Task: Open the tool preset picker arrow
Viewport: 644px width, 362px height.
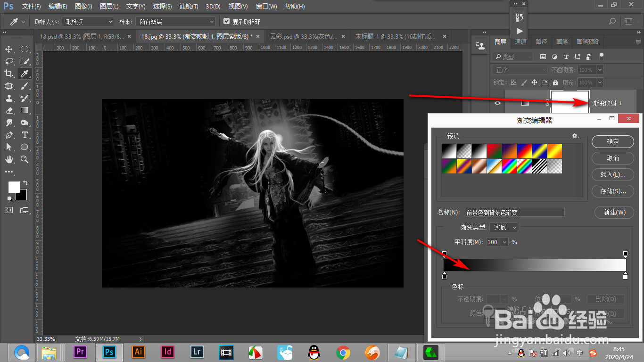Action: tap(24, 22)
